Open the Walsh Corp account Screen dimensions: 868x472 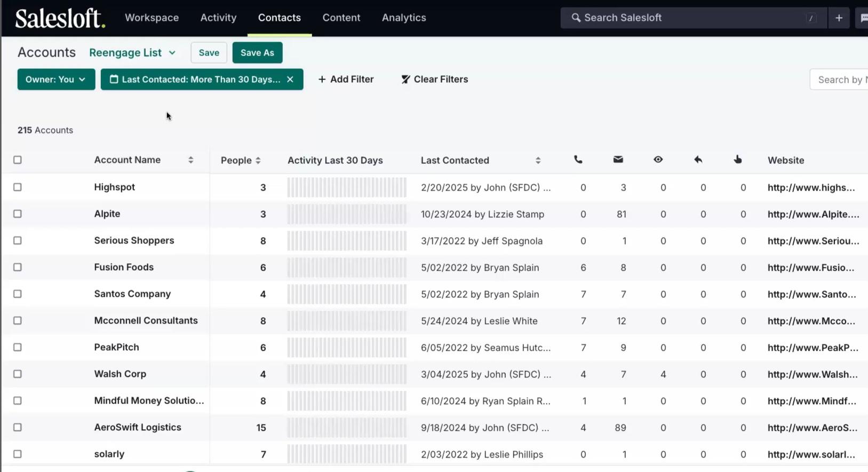click(x=120, y=374)
